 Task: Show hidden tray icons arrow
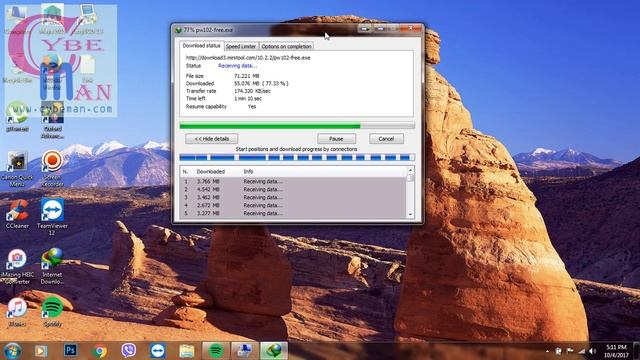click(547, 351)
